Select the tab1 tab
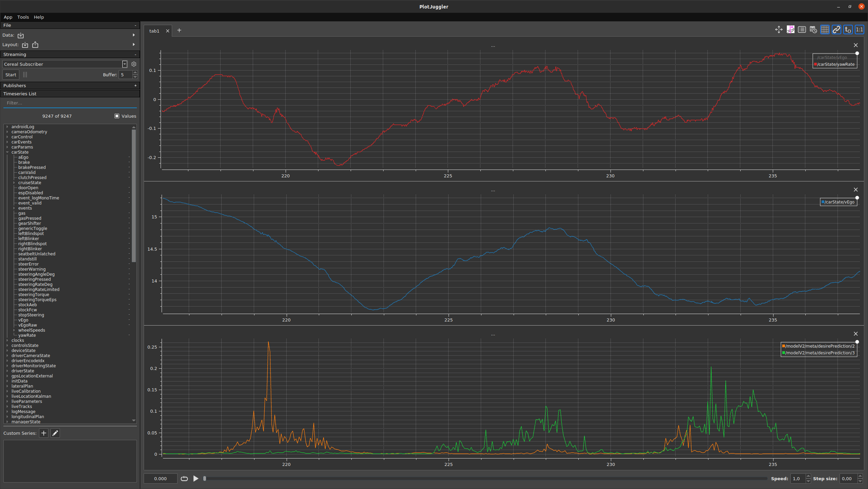Screen dimensions: 868x489 [154, 31]
